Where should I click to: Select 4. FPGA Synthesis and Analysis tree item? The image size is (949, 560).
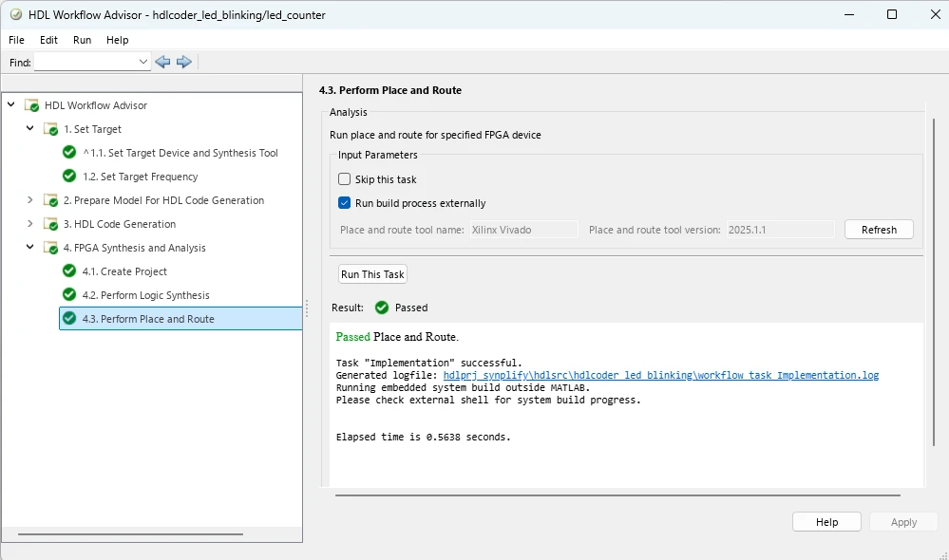tap(134, 248)
